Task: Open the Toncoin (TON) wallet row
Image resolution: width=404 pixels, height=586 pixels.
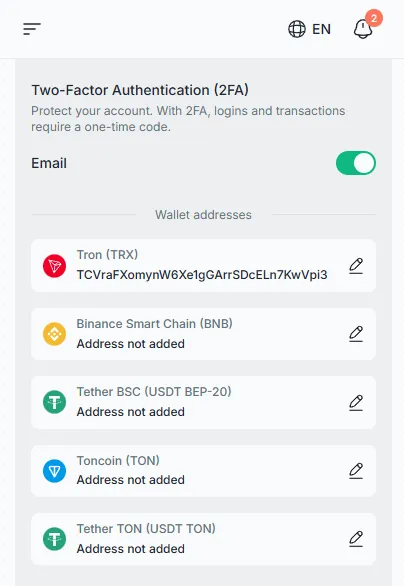Action: click(203, 471)
